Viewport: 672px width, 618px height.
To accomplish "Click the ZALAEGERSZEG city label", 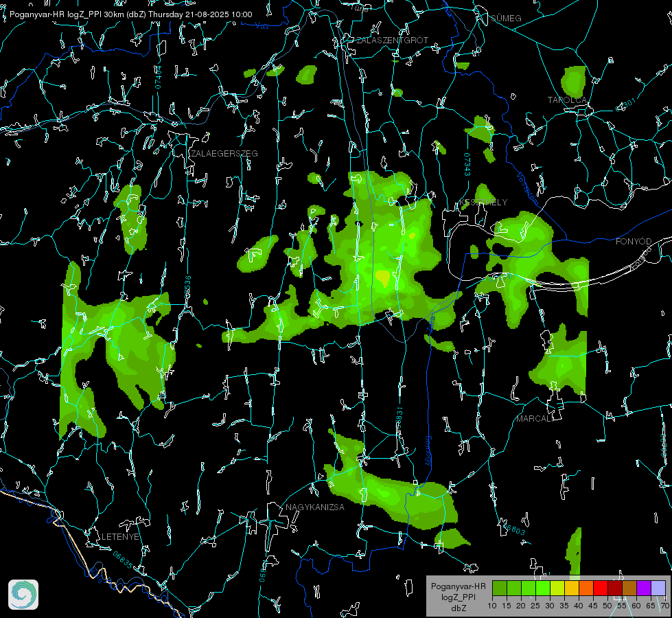I will click(x=224, y=154).
